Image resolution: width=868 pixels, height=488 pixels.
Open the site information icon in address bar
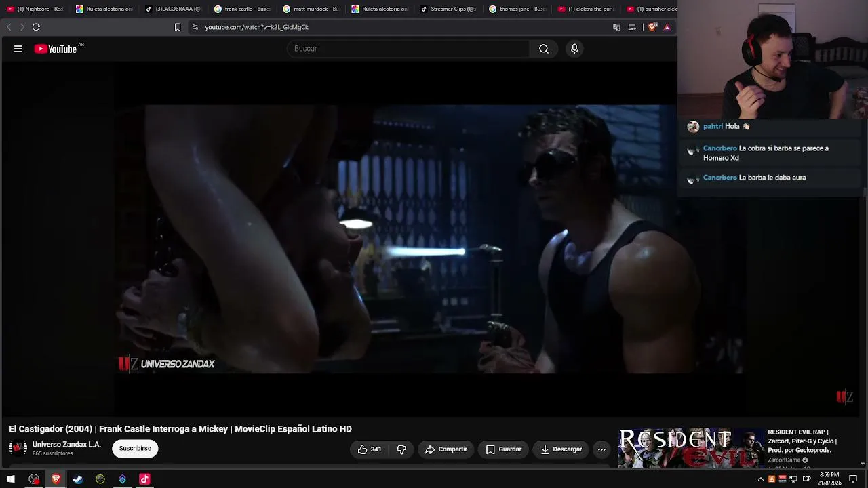(x=195, y=27)
